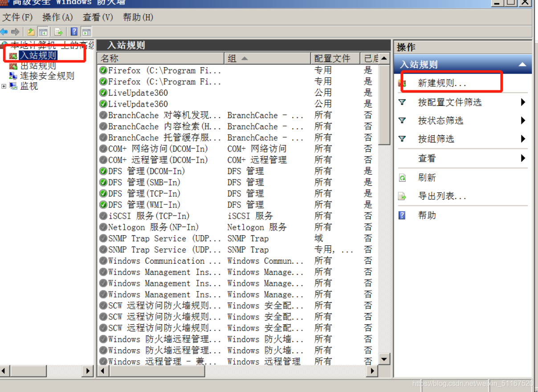Click the grey disabled icon of iSCSI 服务(TCP-In)
This screenshot has width=538, height=392.
tap(103, 216)
